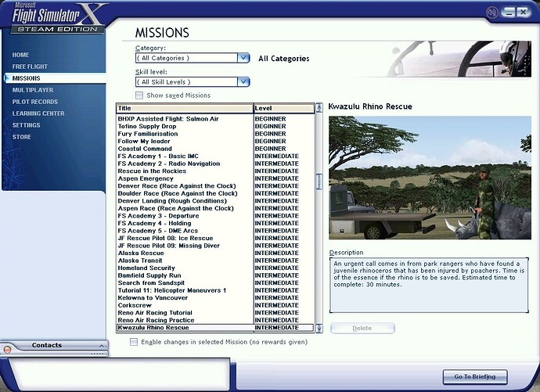Viewport: 540px width, 392px height.
Task: Check Enable changes in selected Mission
Action: [134, 342]
